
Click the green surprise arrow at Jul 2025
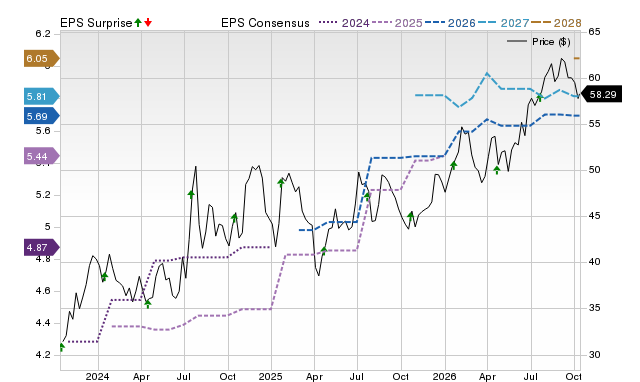367,196
